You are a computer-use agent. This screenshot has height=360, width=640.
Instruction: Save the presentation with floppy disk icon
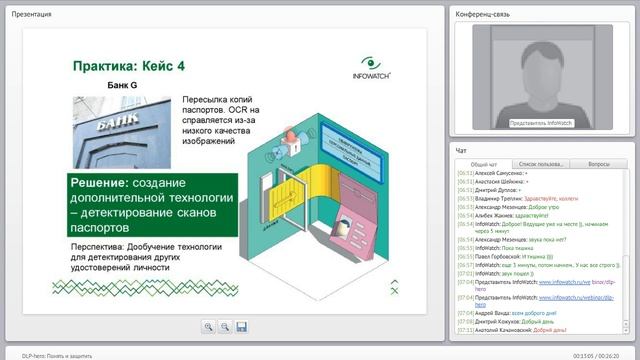pyautogui.click(x=242, y=327)
